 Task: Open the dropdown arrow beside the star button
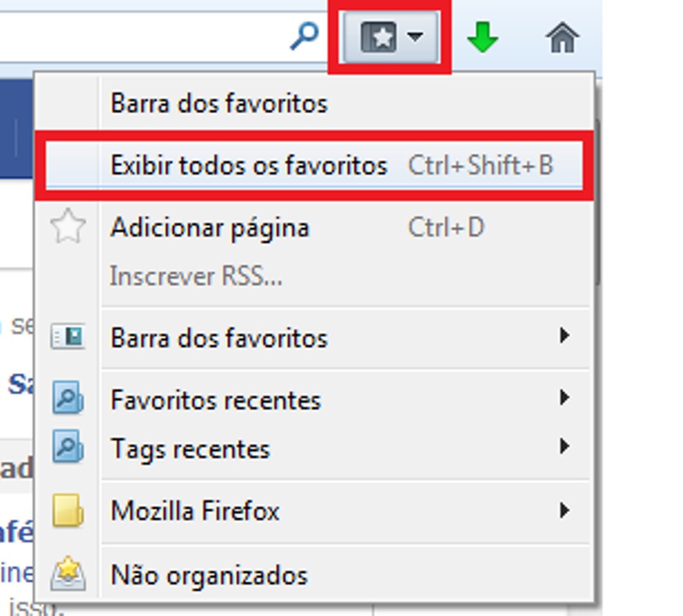pyautogui.click(x=413, y=39)
